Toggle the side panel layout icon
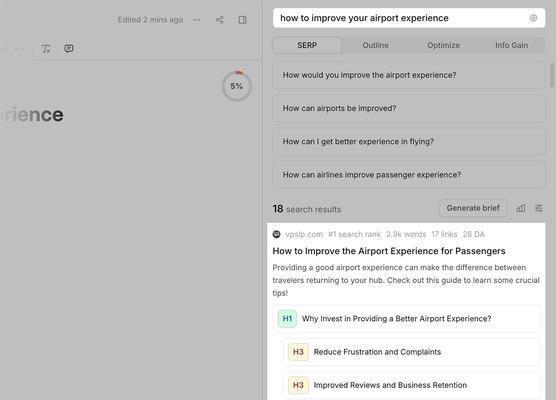 coord(243,20)
